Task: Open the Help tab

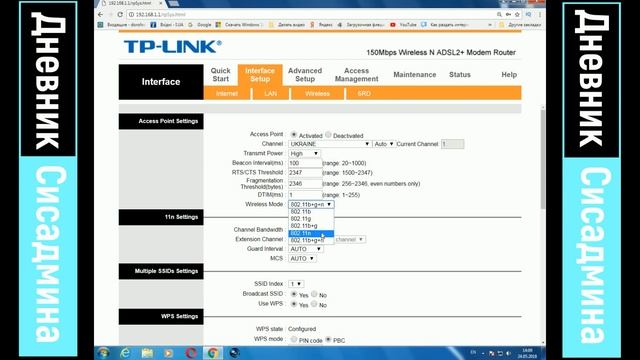Action: (509, 75)
